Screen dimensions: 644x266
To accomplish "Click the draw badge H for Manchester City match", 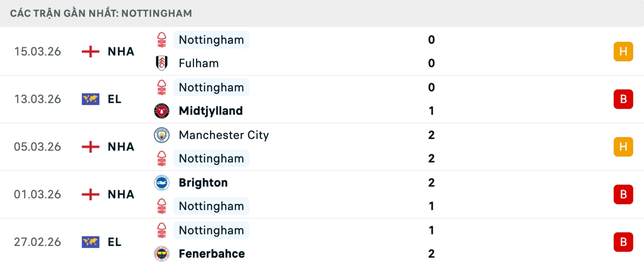I will click(623, 147).
